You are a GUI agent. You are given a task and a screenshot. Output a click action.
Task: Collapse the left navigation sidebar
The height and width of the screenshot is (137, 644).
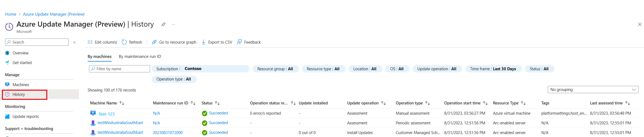74,42
